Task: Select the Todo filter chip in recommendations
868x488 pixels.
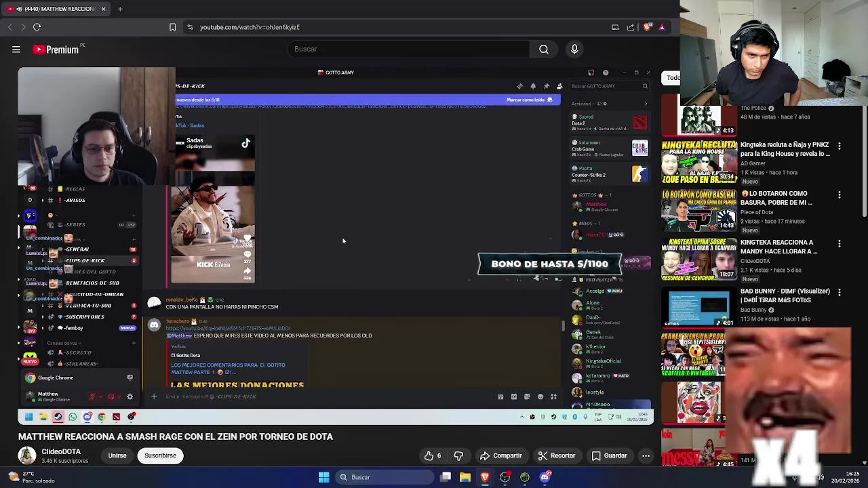Action: click(671, 77)
